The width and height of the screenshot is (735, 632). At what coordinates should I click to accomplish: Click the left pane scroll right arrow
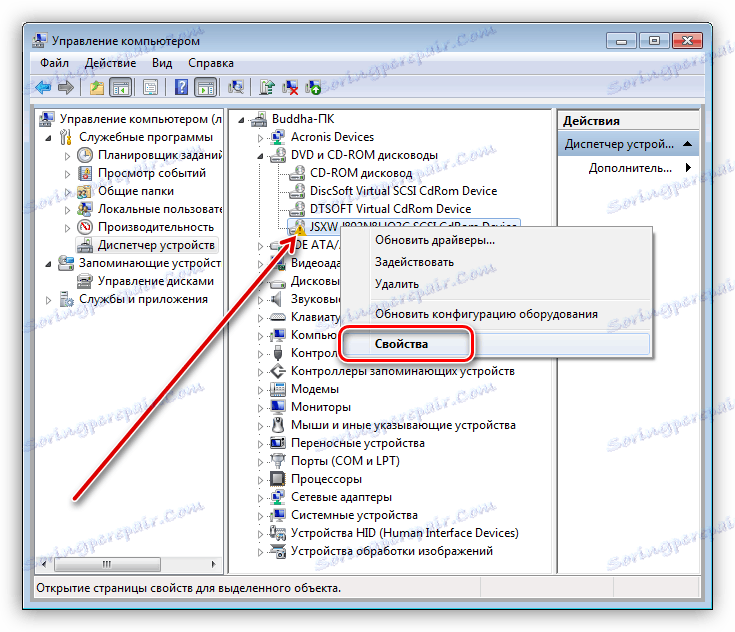[213, 564]
